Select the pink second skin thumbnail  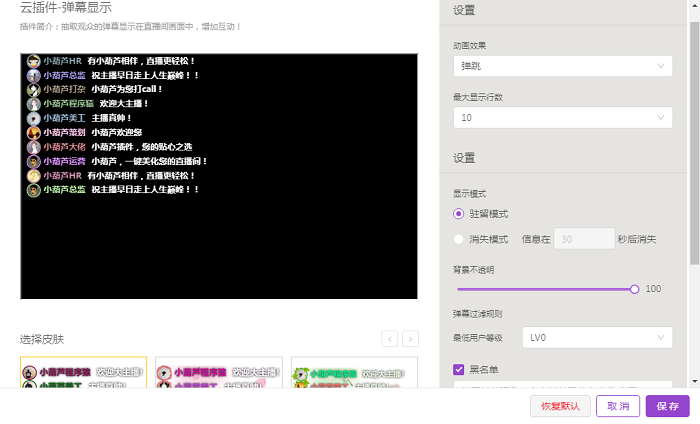pos(219,372)
